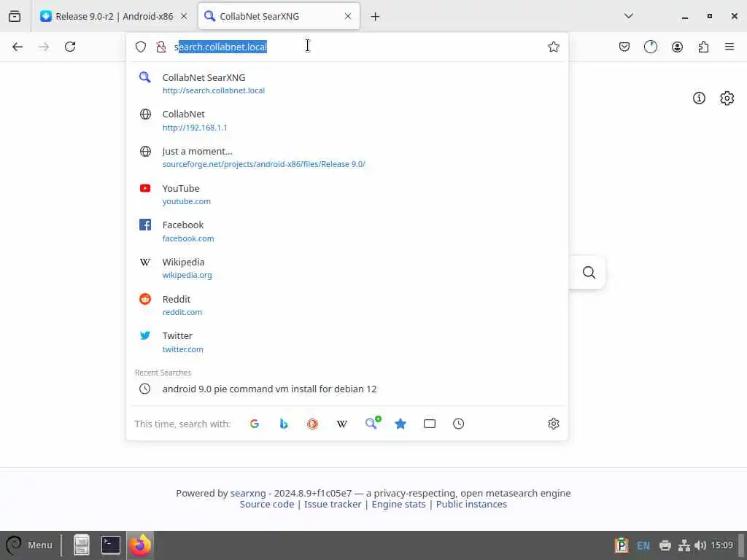Expand the list all tabs chevron
Viewport: 747px width, 560px height.
point(628,16)
